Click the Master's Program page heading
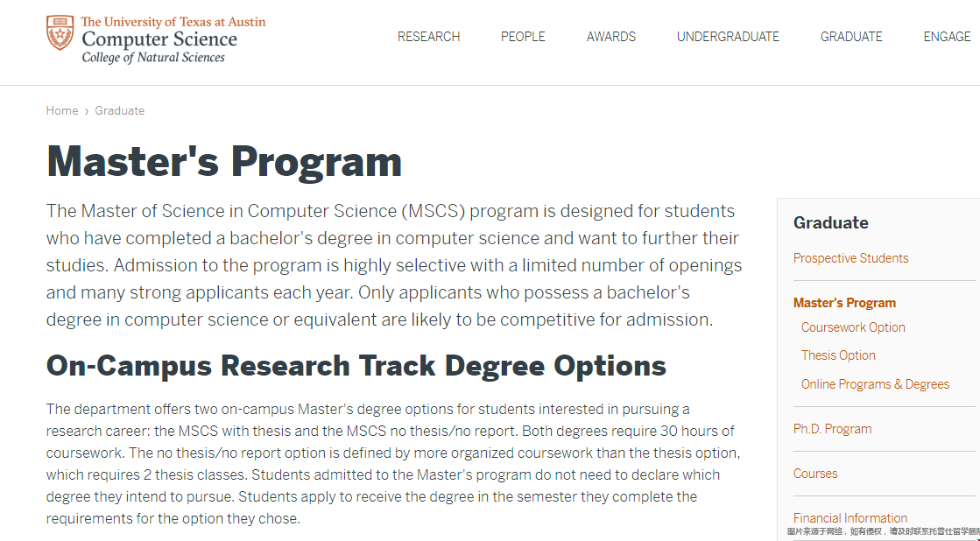This screenshot has height=541, width=980. click(x=224, y=162)
